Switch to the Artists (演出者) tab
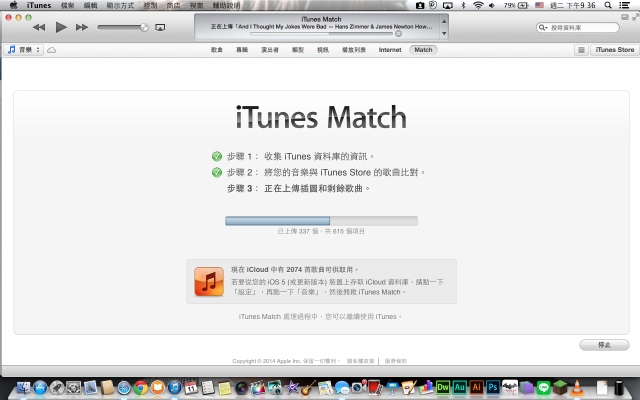 pyautogui.click(x=270, y=50)
